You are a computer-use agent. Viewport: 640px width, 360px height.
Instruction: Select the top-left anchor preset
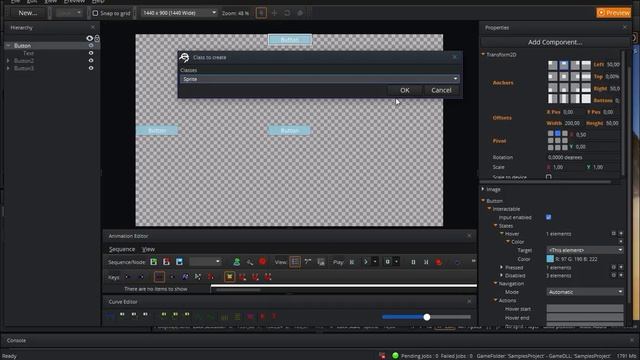tap(553, 65)
